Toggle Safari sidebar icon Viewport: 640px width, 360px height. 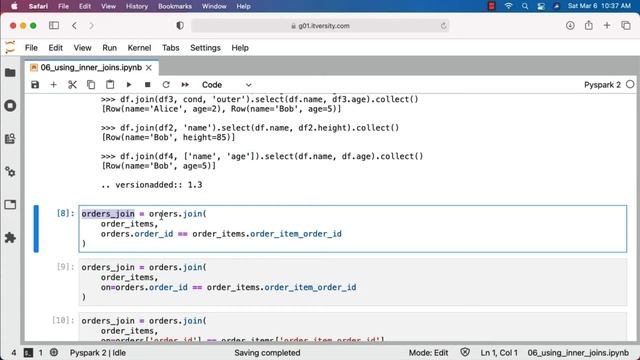pos(54,25)
